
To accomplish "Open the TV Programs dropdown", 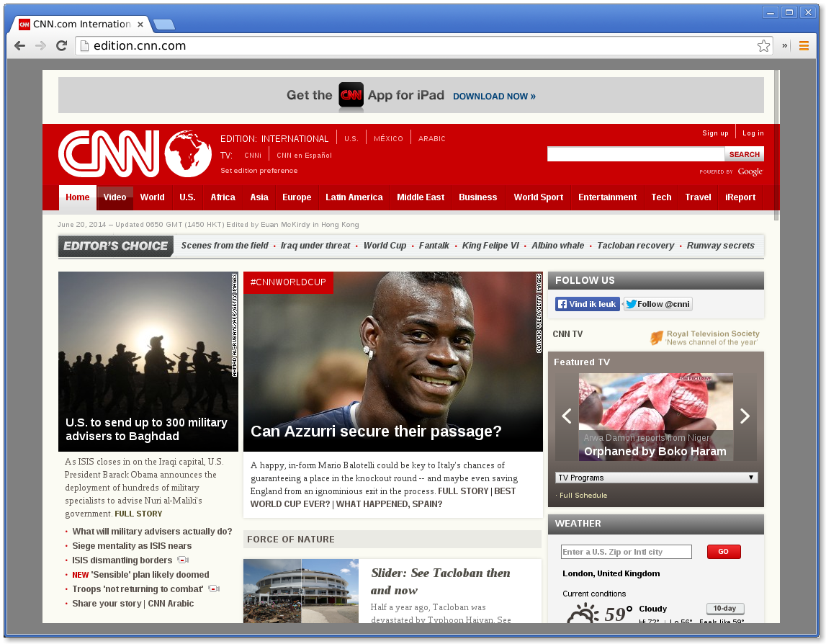I will (x=655, y=477).
